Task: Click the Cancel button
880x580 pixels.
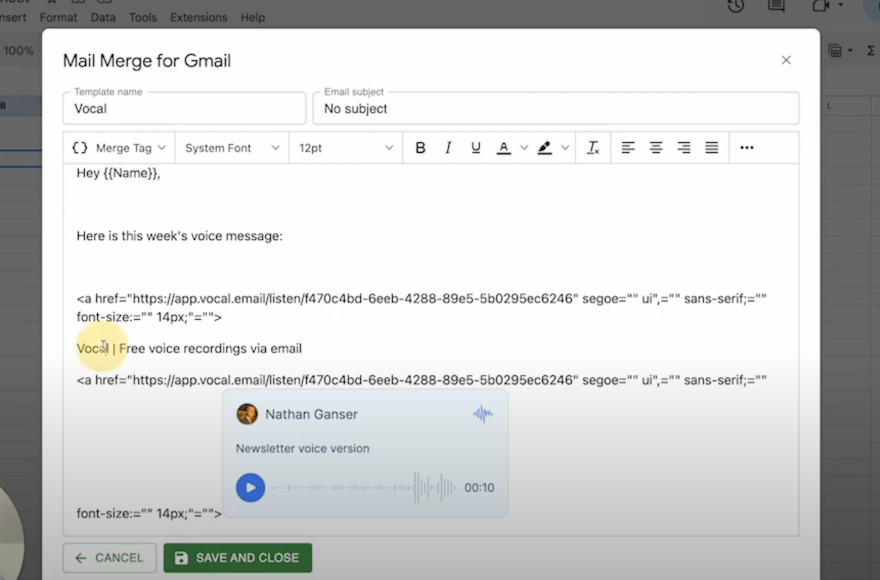Action: (x=109, y=558)
